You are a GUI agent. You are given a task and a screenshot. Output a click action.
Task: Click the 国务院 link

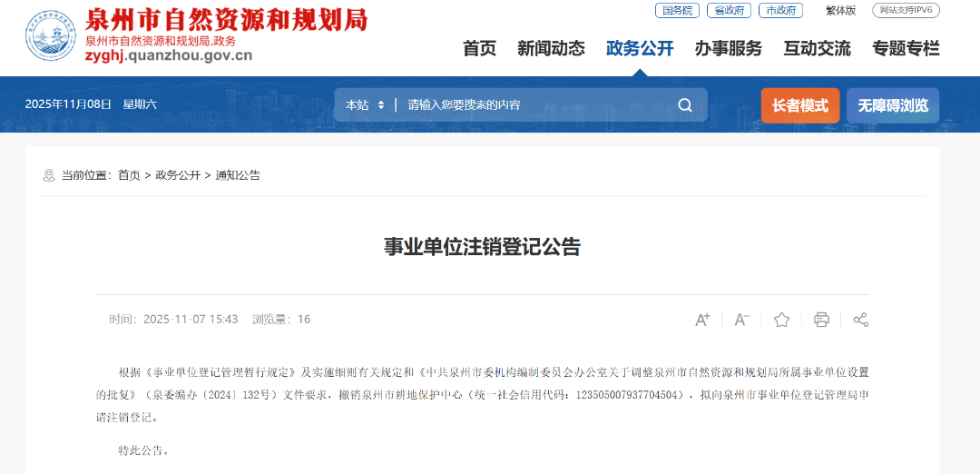coord(677,11)
